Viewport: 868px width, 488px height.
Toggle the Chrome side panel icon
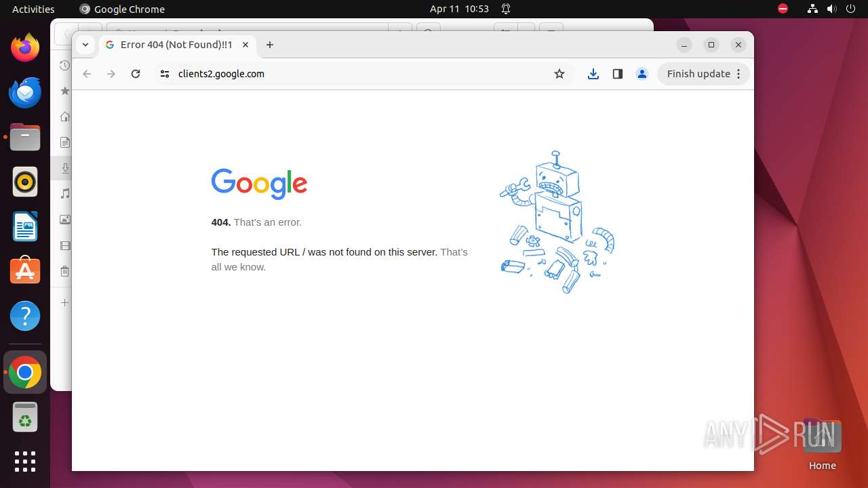[x=618, y=74]
